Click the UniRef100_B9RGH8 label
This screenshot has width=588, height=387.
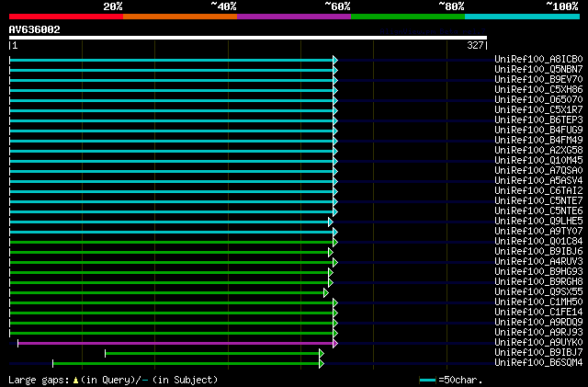[538, 282]
